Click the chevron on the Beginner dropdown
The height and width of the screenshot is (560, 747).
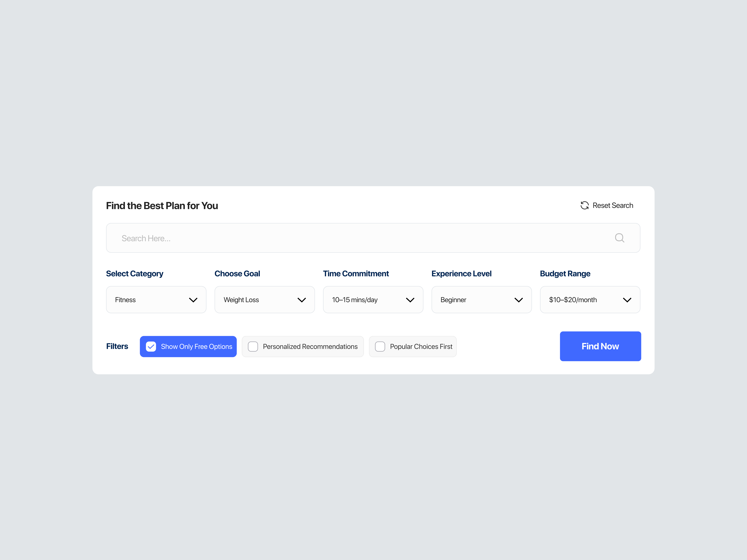tap(519, 300)
